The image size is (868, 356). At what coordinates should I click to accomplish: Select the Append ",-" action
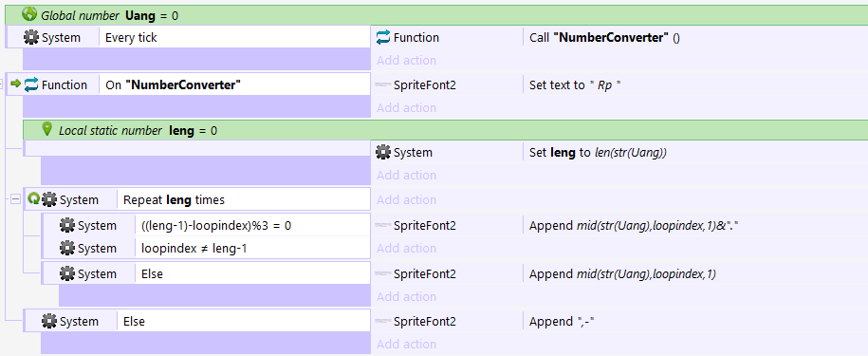pos(562,322)
